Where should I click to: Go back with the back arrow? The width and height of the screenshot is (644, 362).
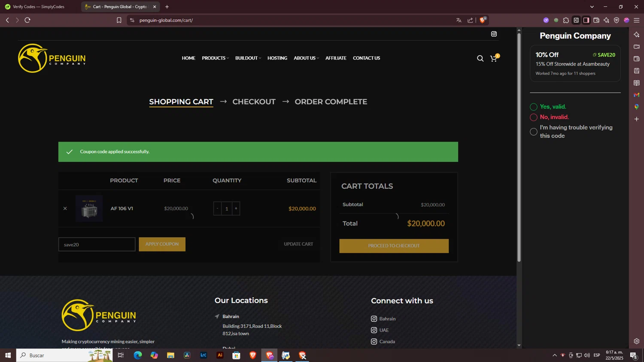click(x=7, y=20)
